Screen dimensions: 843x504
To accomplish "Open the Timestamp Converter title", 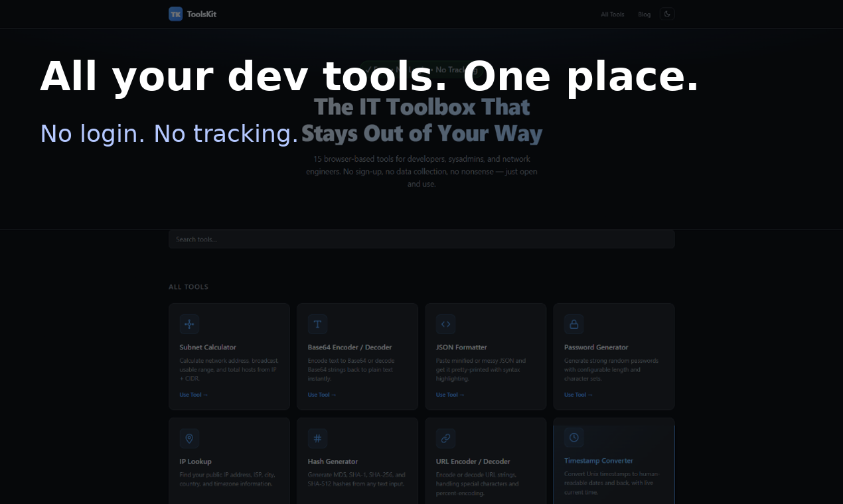I will [x=599, y=460].
